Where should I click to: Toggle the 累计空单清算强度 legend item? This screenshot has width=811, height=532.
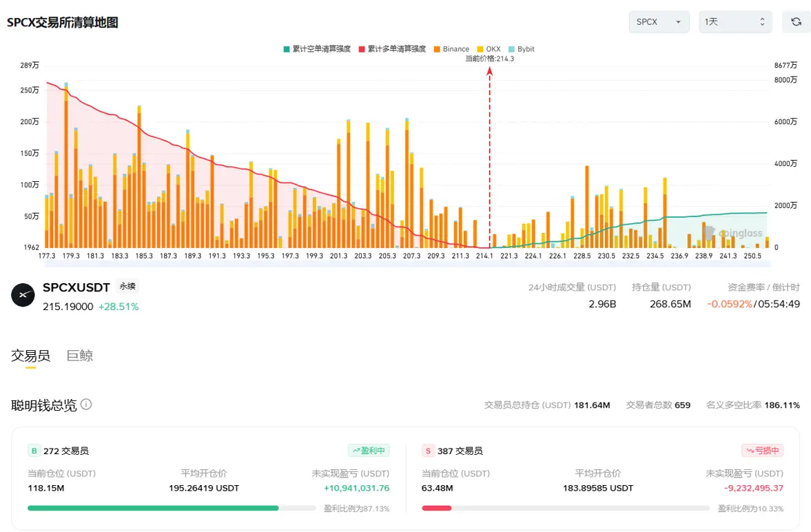tap(316, 49)
